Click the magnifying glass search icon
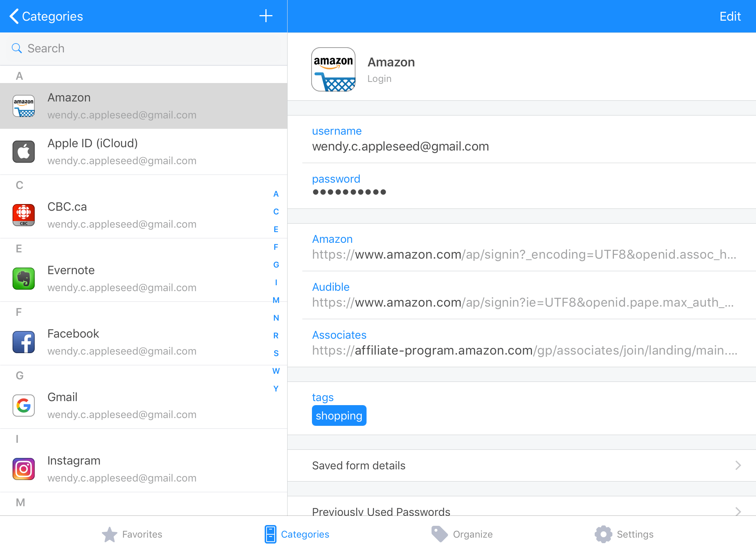Image resolution: width=756 pixels, height=552 pixels. point(17,48)
